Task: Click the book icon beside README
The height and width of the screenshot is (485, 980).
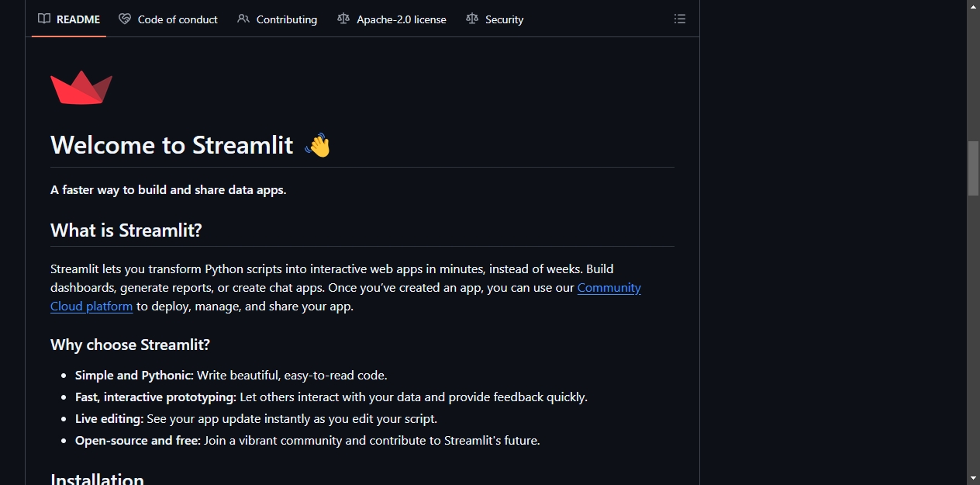Action: coord(44,19)
